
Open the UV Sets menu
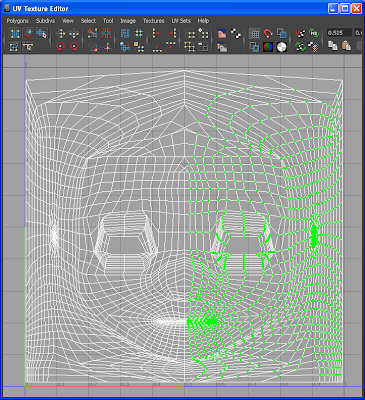pyautogui.click(x=181, y=21)
